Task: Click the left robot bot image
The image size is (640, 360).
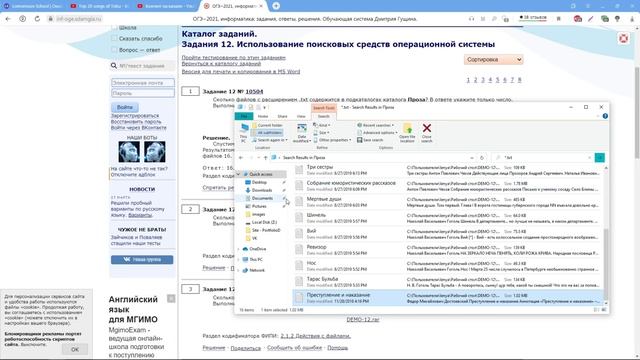Action: click(x=129, y=152)
